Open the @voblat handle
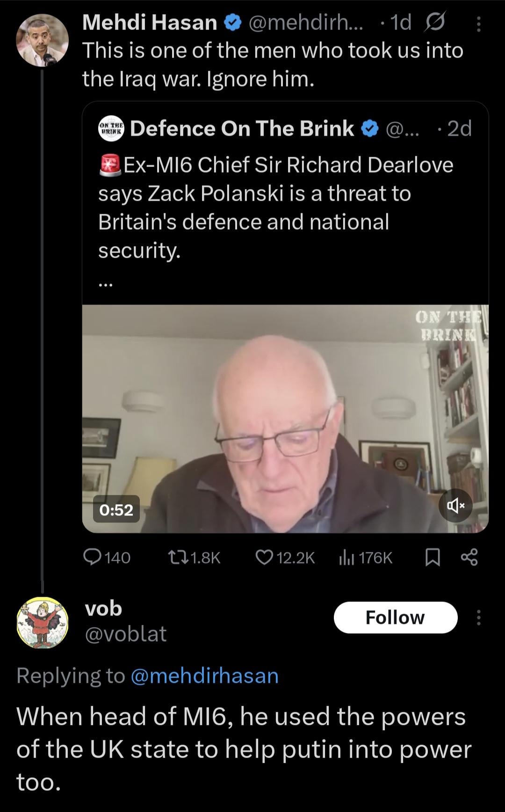Image resolution: width=505 pixels, height=812 pixels. tap(125, 634)
